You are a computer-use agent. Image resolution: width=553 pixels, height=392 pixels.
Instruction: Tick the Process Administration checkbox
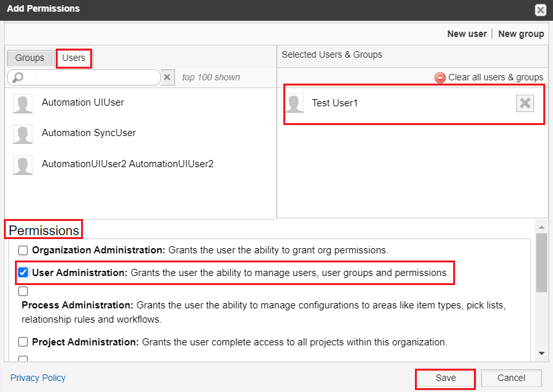point(23,292)
